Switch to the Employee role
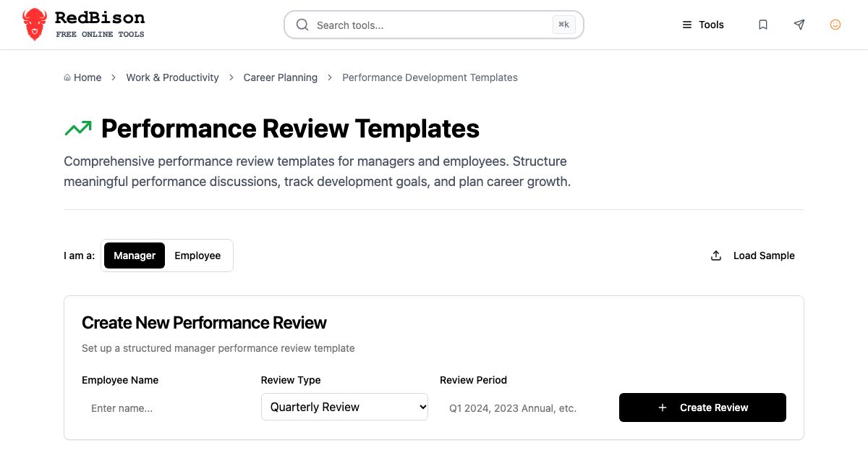868x456 pixels. click(x=197, y=256)
